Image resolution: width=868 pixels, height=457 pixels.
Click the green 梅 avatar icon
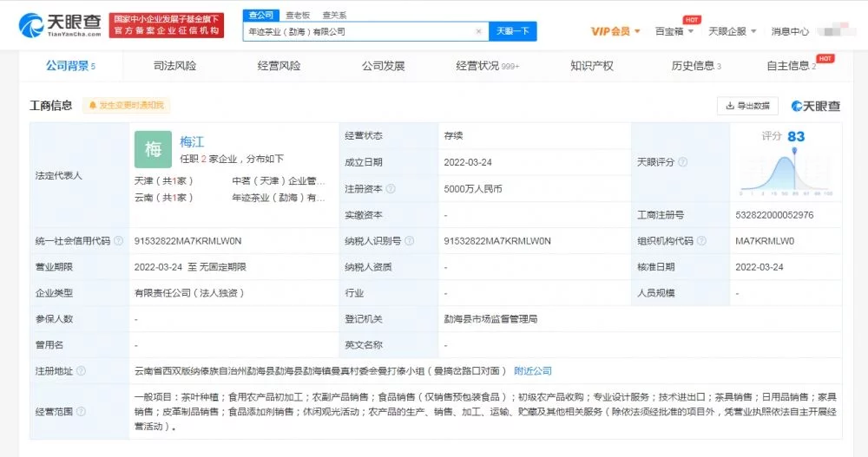[x=153, y=149]
